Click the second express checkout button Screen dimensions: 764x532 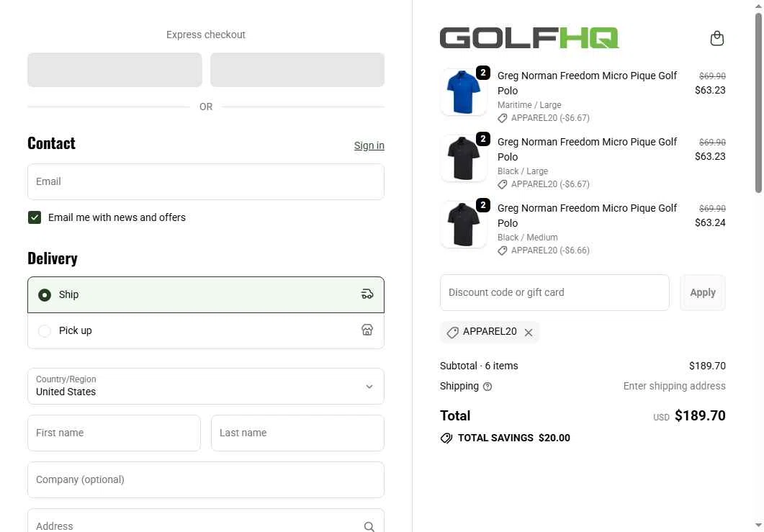[x=297, y=70]
